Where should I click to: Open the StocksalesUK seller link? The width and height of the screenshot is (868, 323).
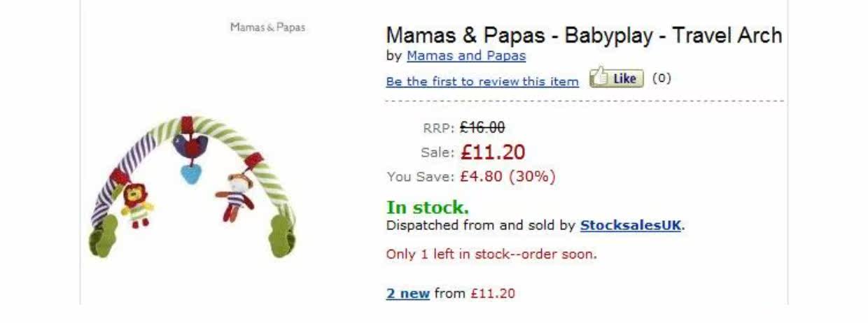[x=630, y=226]
